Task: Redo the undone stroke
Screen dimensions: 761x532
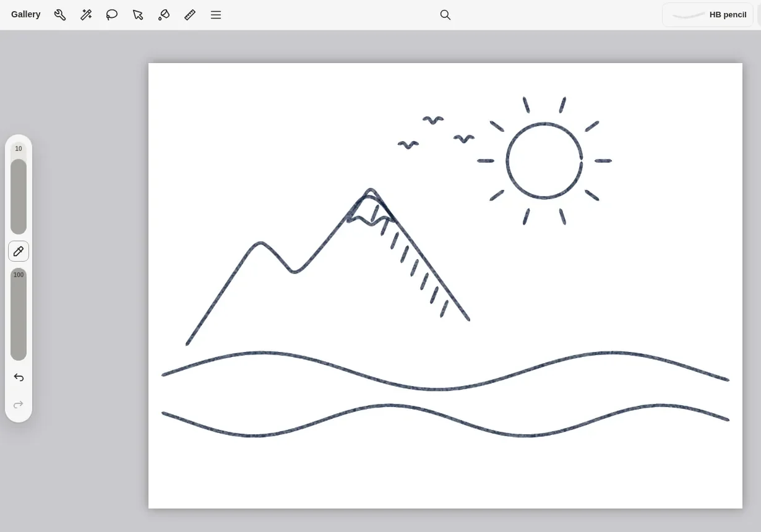Action: 19,405
